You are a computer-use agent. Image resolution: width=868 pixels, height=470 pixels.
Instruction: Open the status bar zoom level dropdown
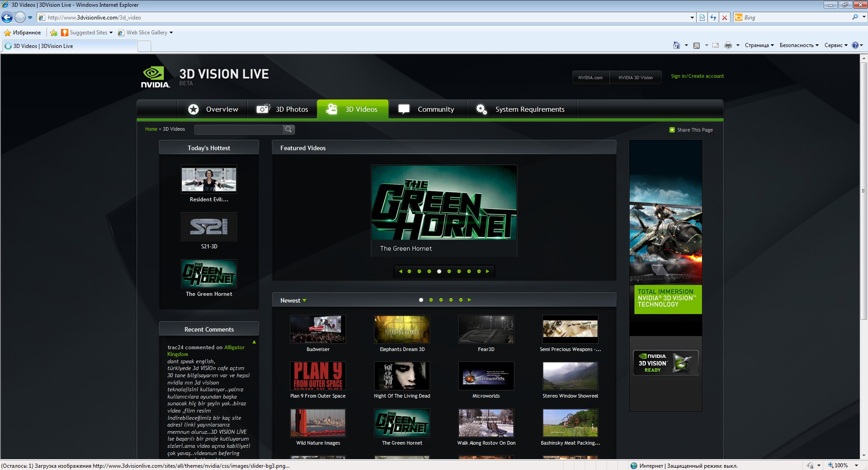[856, 465]
